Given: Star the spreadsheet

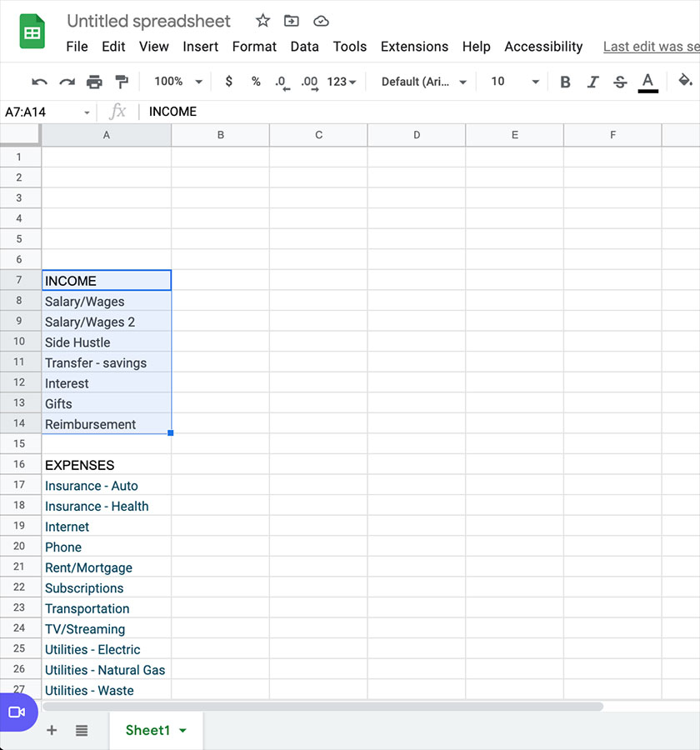Looking at the screenshot, I should click(x=262, y=21).
